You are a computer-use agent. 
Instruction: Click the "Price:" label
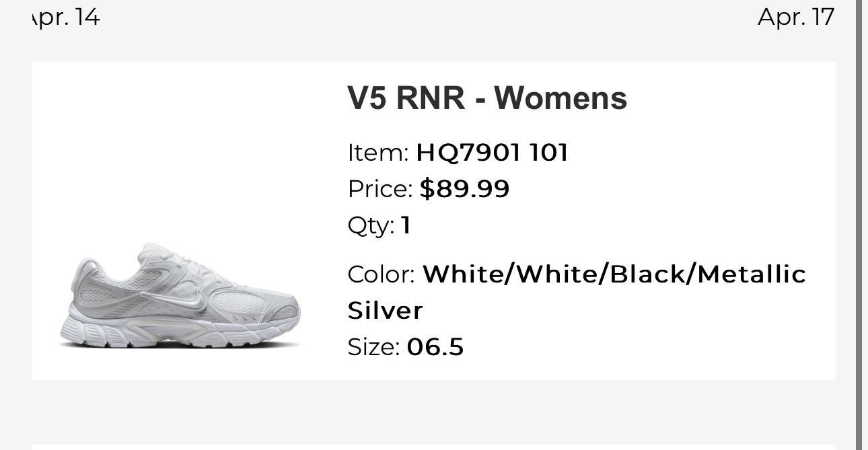pos(380,189)
